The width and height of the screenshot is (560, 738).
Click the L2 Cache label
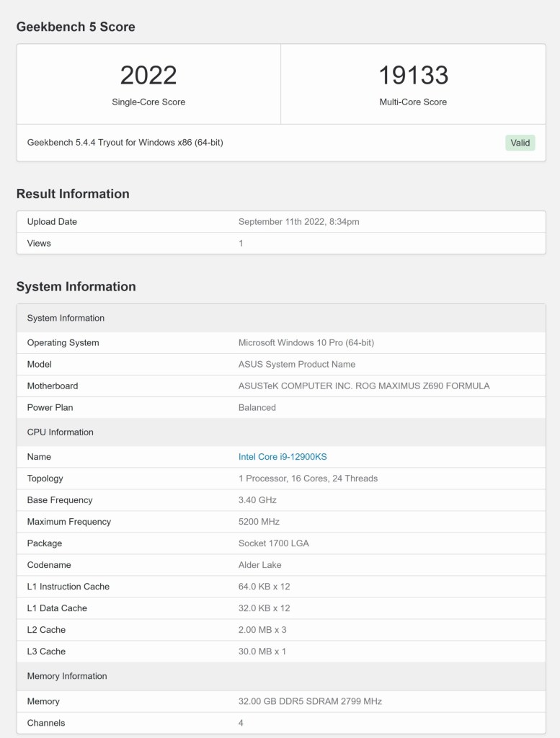46,630
